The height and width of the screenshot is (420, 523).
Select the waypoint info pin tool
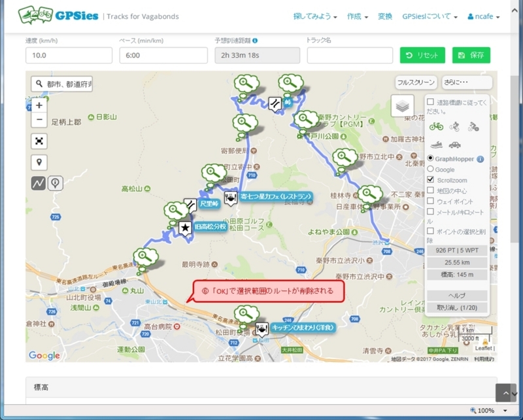pyautogui.click(x=56, y=183)
